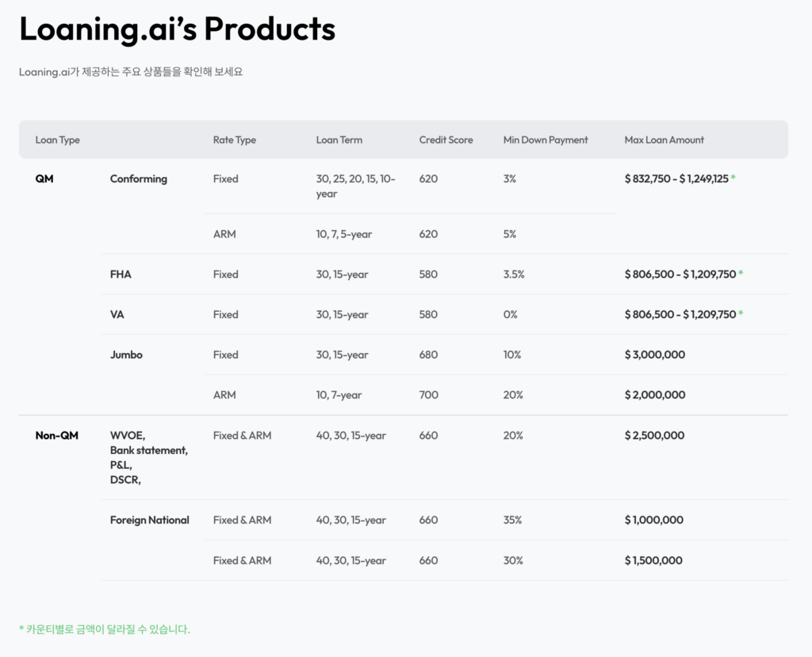Select the Foreign National loan type label
Screen dimensions: 812x657
(x=149, y=521)
